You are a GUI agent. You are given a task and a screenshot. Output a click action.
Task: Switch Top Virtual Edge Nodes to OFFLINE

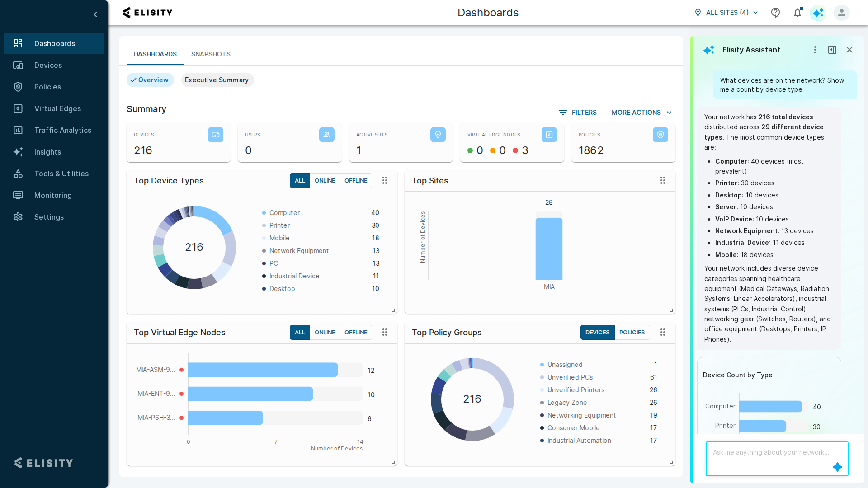pyautogui.click(x=356, y=332)
